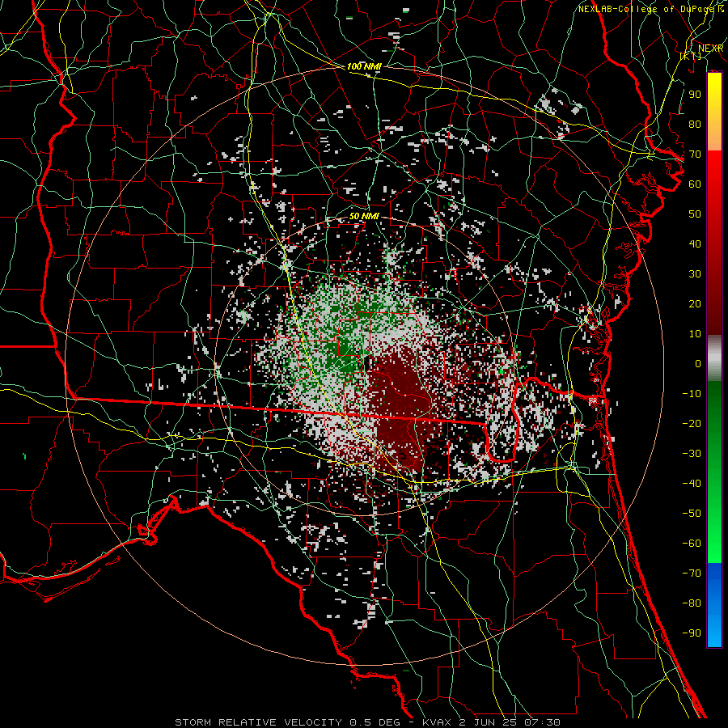Viewport: 728px width, 728px height.
Task: Click the -70 value on the velocity scale
Action: click(x=692, y=574)
